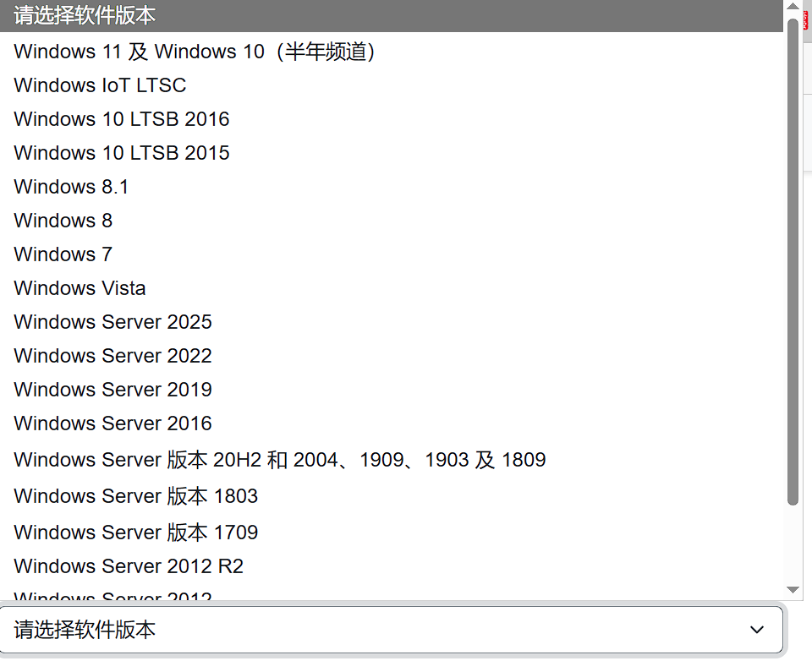
Task: Choose Windows Server 版本 20H2 和 2004 entry
Action: (392, 459)
